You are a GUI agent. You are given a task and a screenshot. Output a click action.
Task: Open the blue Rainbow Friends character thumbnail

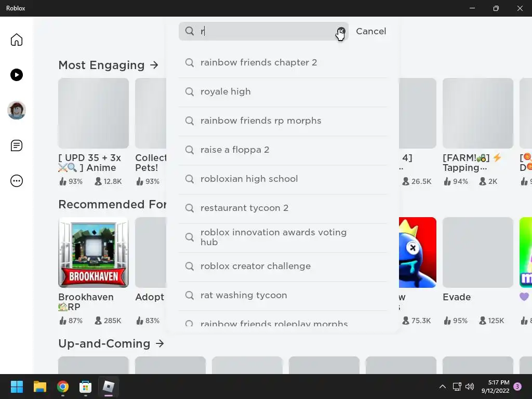pos(418,252)
